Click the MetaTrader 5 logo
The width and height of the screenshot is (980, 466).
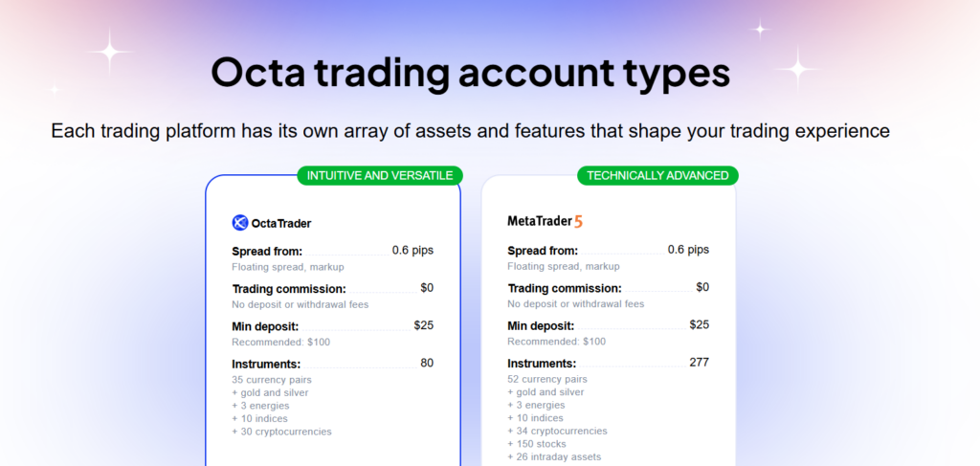(545, 222)
